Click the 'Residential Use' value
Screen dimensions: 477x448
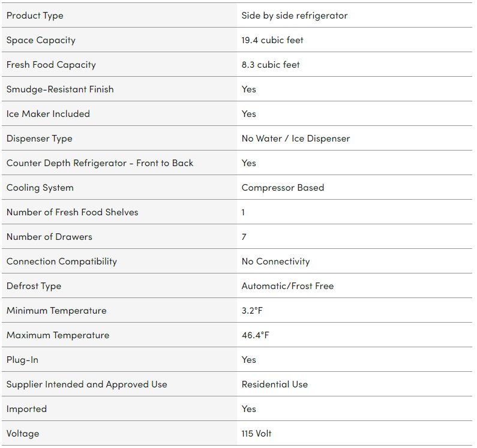tap(274, 384)
